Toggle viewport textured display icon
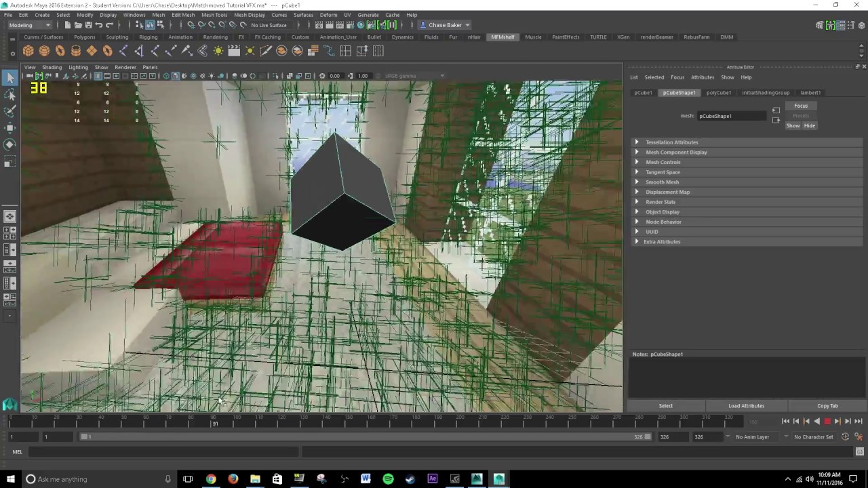868x488 pixels. tap(202, 76)
